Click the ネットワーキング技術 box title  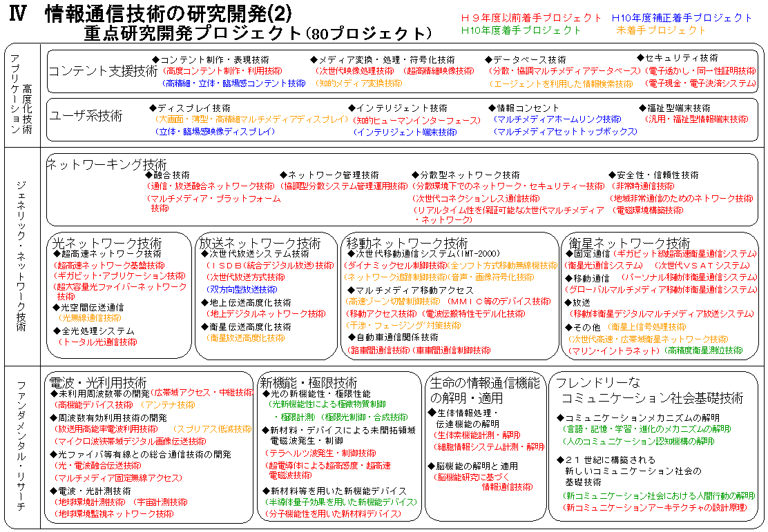pos(106,164)
